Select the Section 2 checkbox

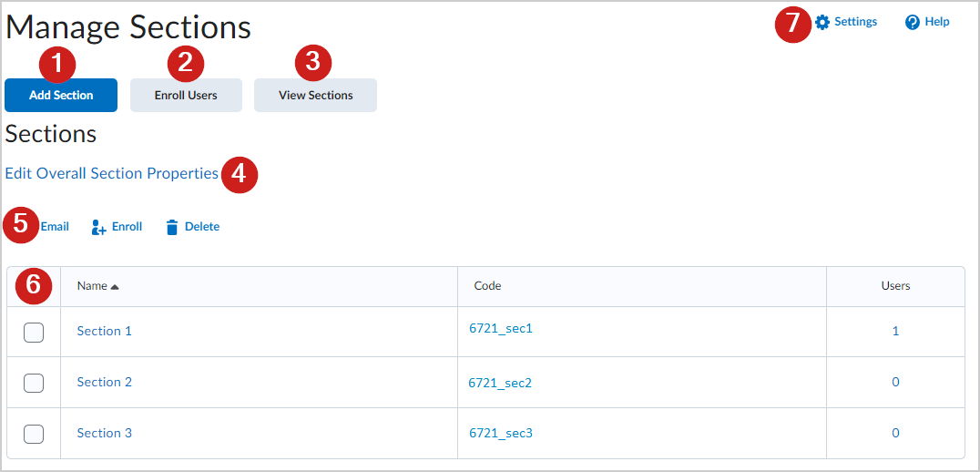[x=34, y=384]
